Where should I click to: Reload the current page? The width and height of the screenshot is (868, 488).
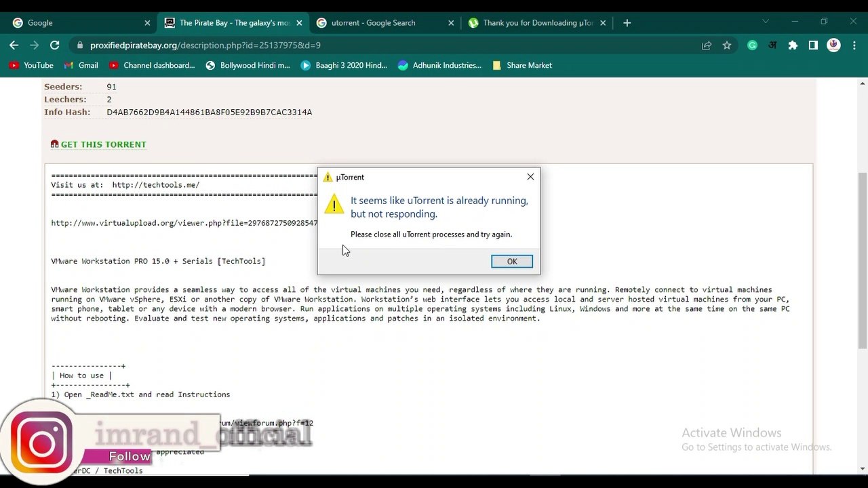(x=55, y=45)
